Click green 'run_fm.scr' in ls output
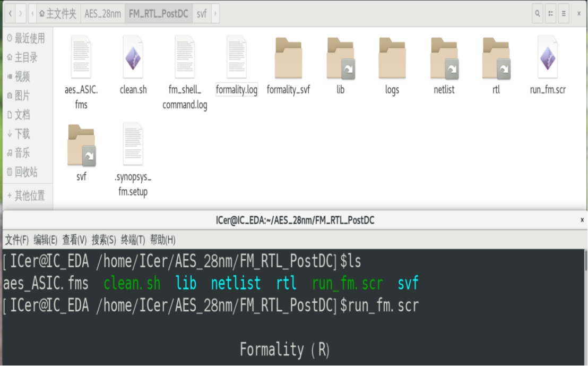 coord(348,284)
